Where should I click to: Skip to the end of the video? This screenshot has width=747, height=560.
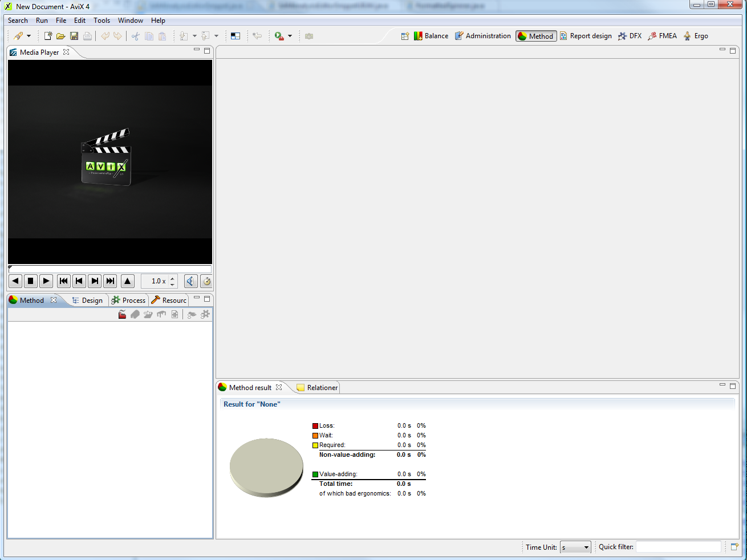point(111,281)
